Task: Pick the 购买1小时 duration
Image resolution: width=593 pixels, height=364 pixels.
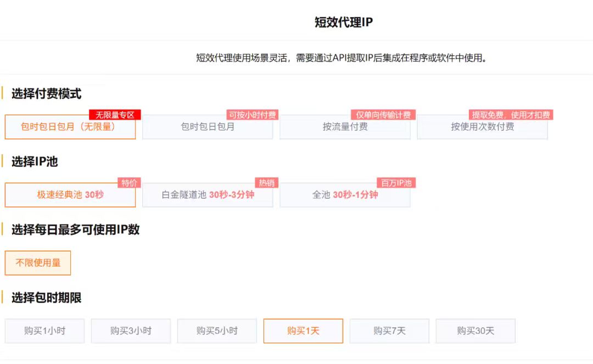Action: coord(44,331)
